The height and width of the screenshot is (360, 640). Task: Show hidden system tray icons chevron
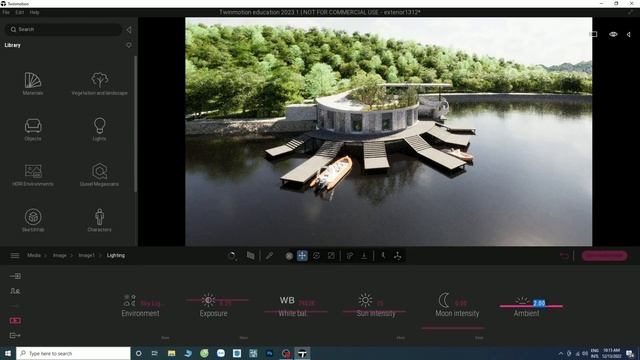coord(561,353)
